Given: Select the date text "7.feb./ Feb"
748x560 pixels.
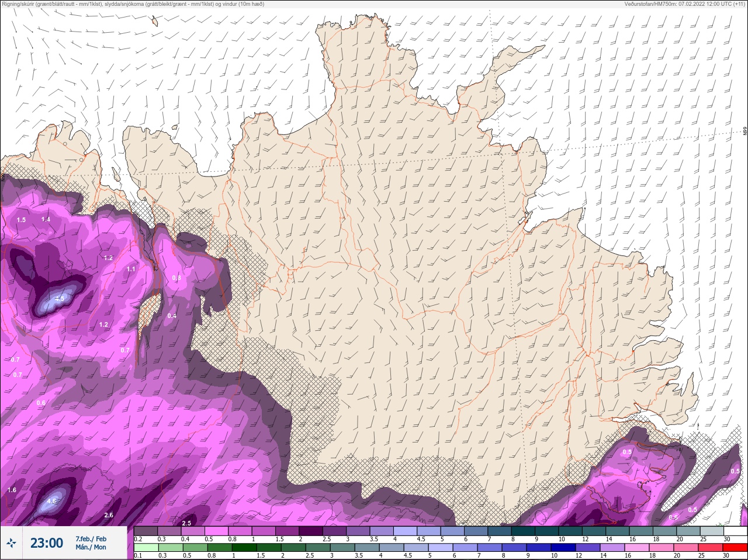Looking at the screenshot, I should [x=91, y=538].
